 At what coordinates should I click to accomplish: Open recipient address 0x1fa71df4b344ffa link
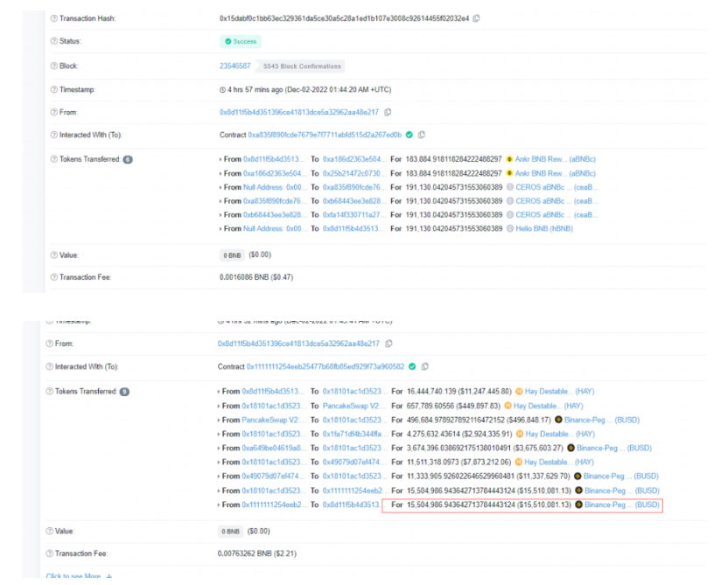point(354,435)
